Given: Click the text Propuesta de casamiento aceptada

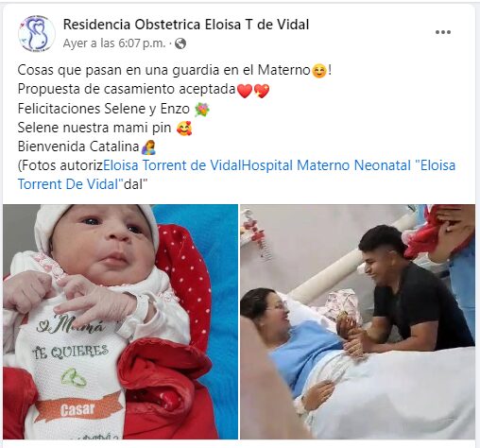Looking at the screenshot, I should pos(127,90).
